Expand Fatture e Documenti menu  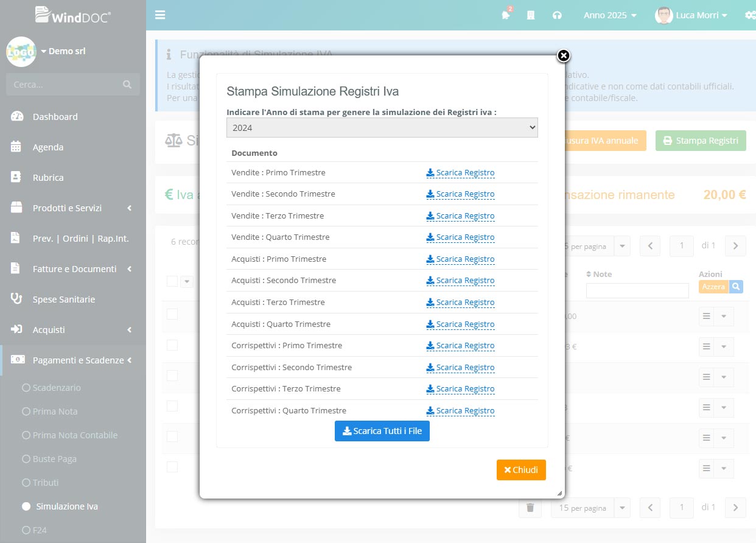[74, 269]
